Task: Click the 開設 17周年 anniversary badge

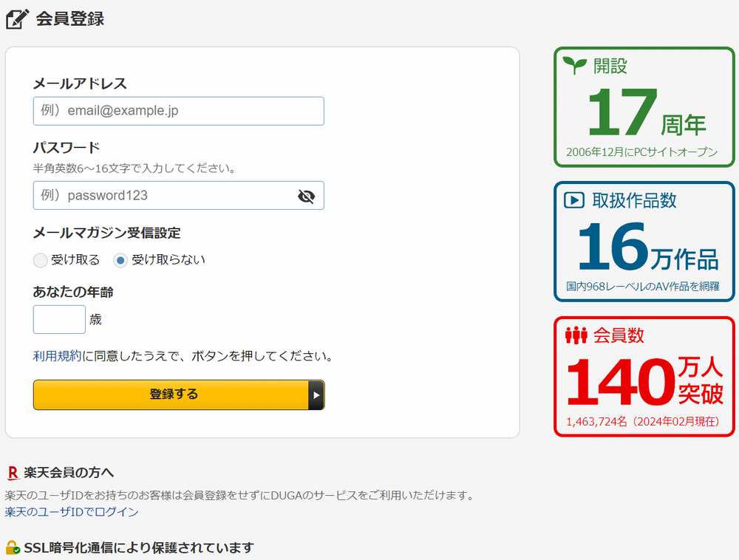Action: tap(644, 106)
